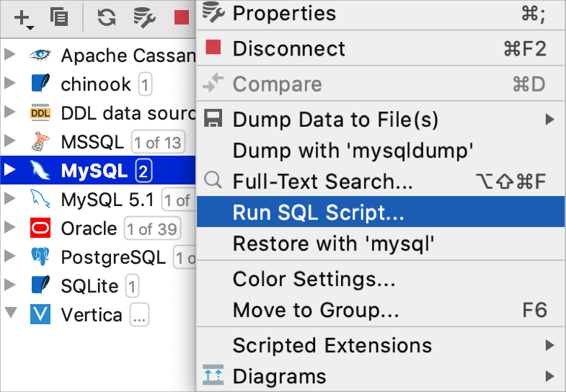The width and height of the screenshot is (566, 392).
Task: Open the Dump Data to File(s) submenu arrow
Action: click(x=549, y=120)
